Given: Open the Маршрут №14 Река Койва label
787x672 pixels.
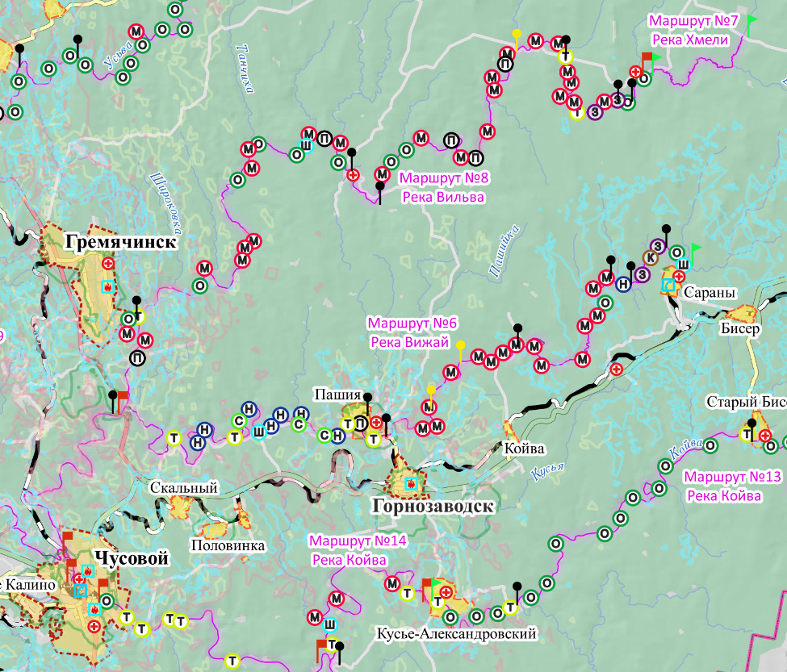Looking at the screenshot, I should point(347,550).
